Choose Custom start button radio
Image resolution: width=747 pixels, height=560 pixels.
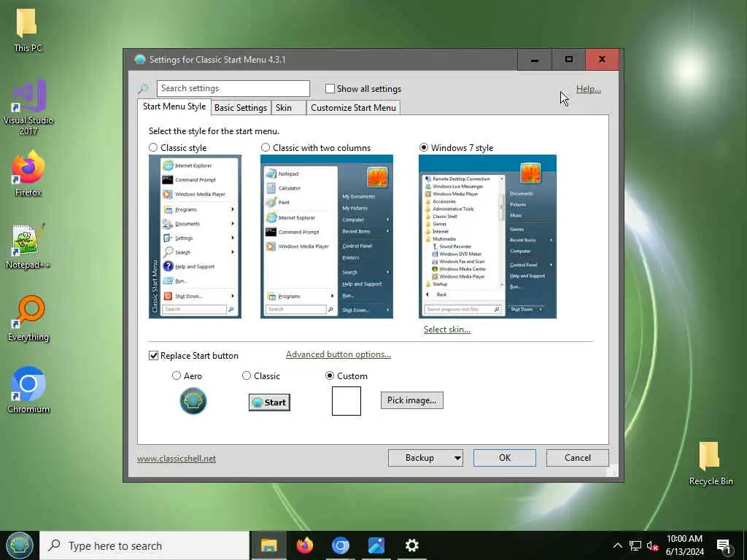(x=330, y=376)
